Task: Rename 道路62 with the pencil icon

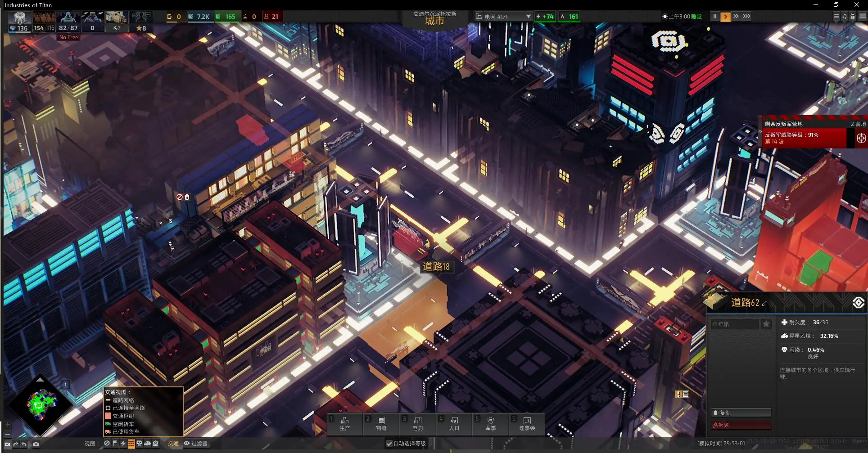Action: tap(764, 304)
